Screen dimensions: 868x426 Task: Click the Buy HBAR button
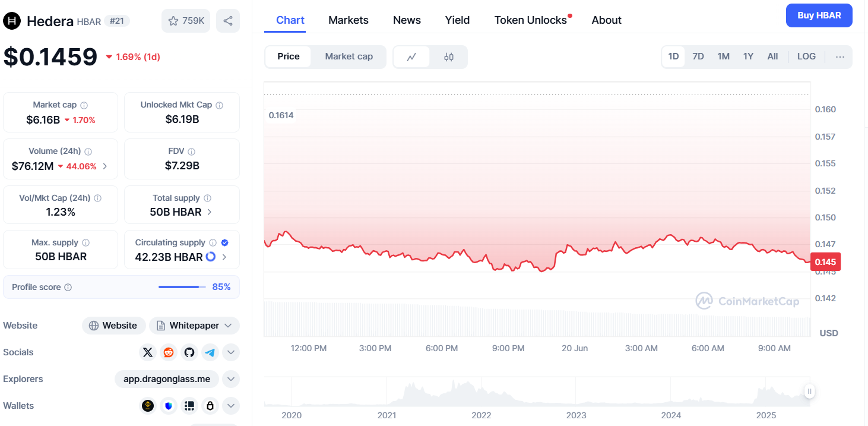(x=819, y=15)
